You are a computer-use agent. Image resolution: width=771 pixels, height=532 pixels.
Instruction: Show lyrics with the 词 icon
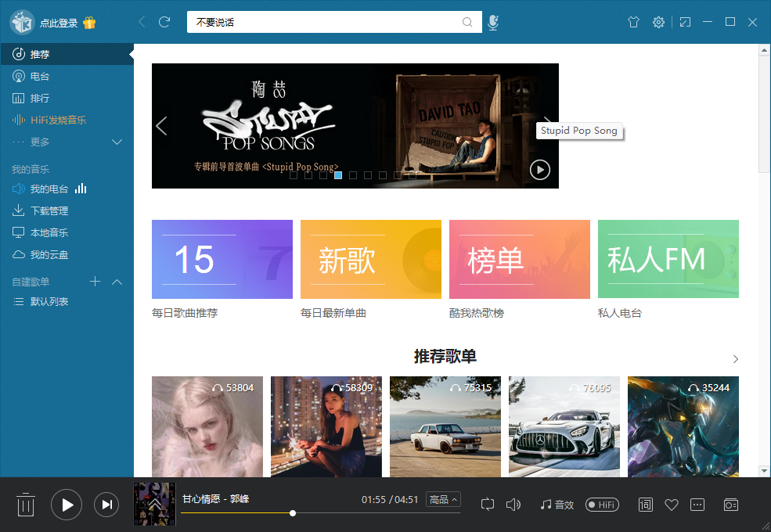[x=646, y=505]
